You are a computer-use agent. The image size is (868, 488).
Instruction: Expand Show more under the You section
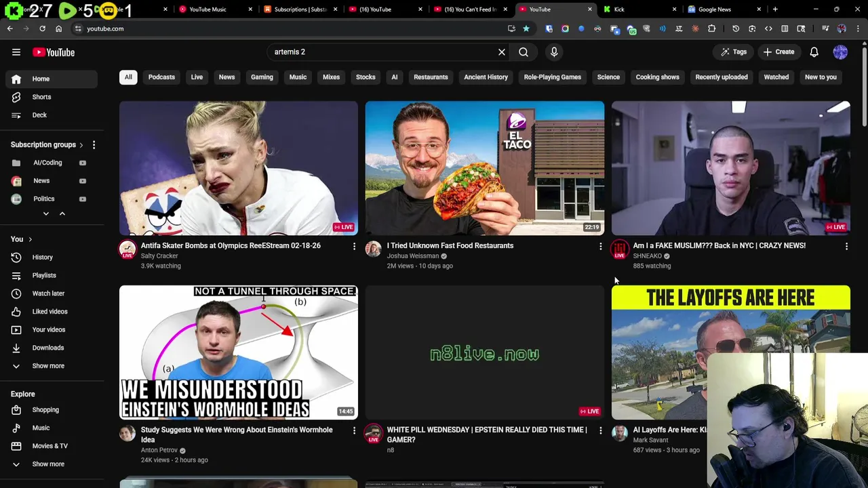pos(52,366)
